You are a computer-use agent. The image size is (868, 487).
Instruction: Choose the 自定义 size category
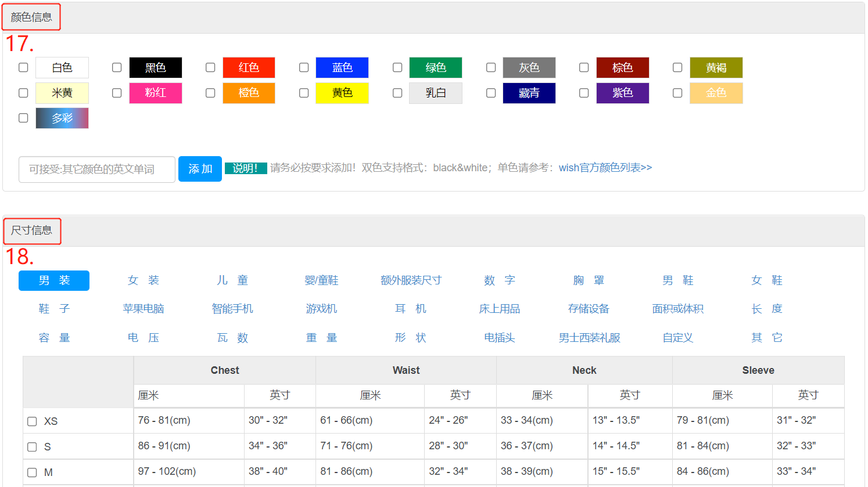point(678,338)
